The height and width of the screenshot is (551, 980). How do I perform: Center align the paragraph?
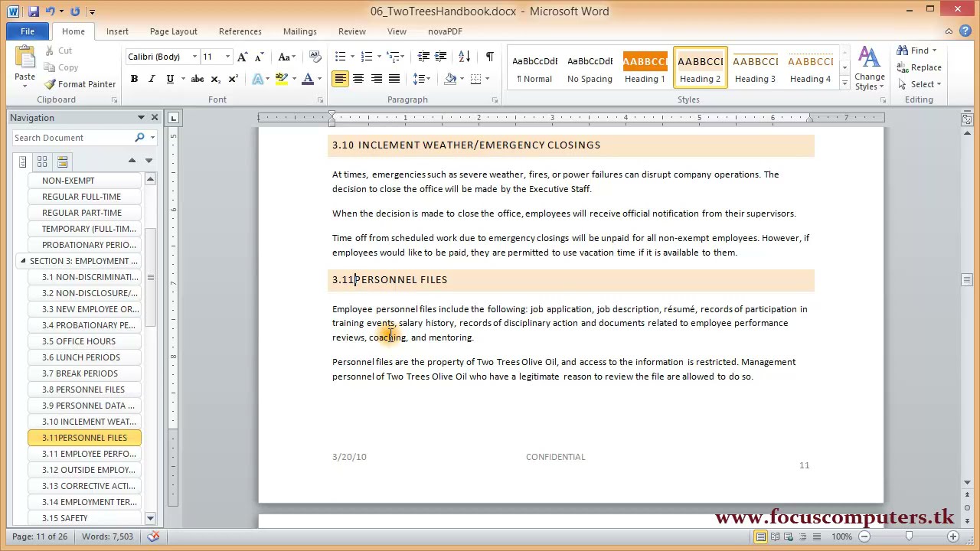point(358,79)
